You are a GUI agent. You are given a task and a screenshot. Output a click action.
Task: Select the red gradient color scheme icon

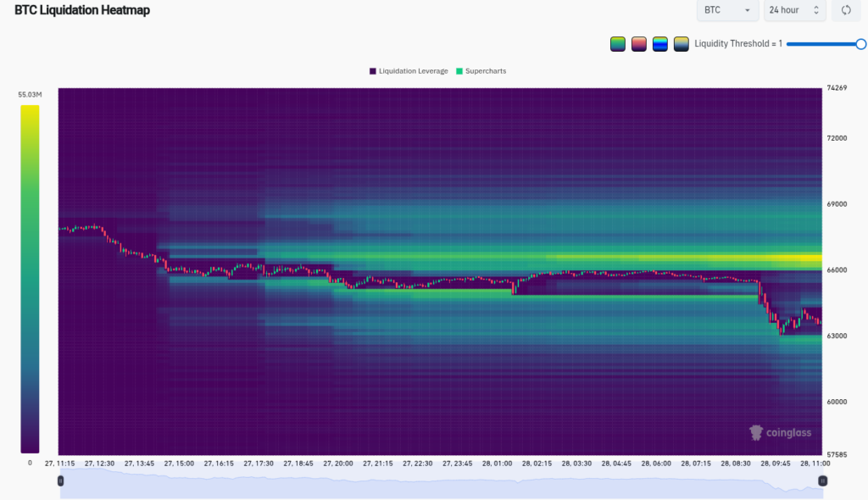(639, 42)
